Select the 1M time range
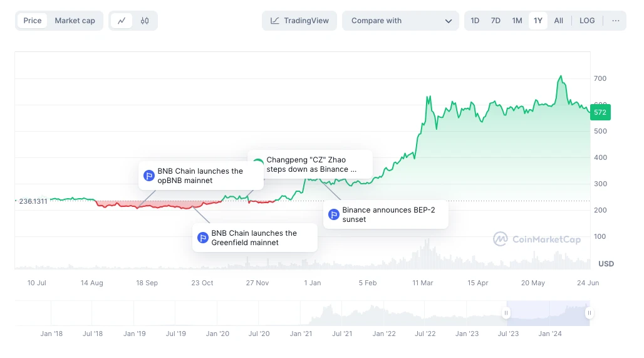 coord(517,21)
